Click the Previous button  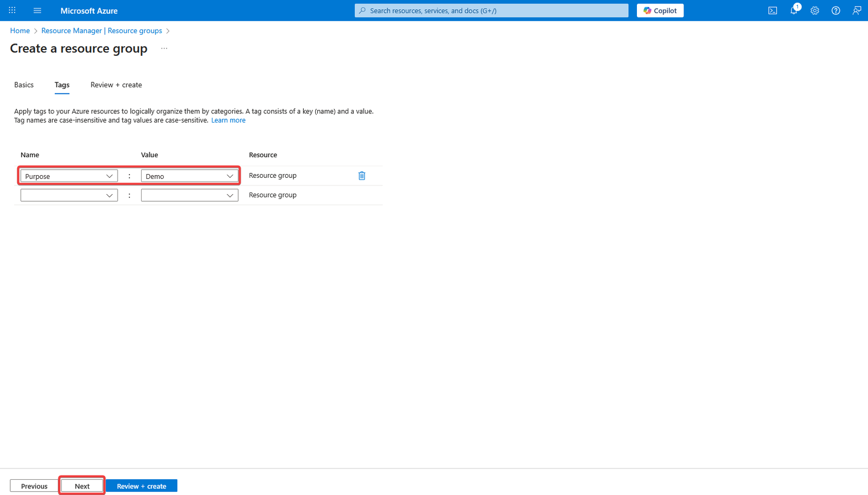click(x=34, y=486)
